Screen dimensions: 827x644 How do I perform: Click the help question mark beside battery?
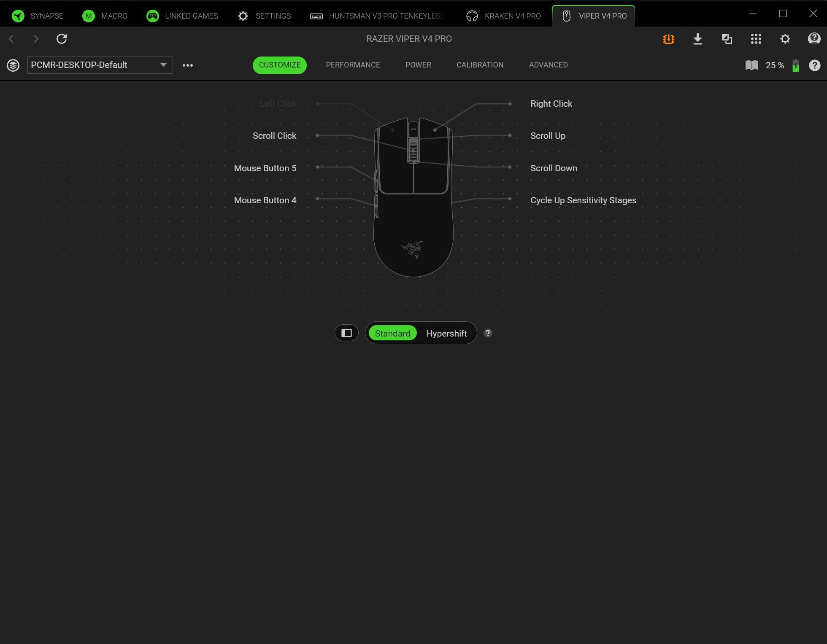tap(815, 65)
